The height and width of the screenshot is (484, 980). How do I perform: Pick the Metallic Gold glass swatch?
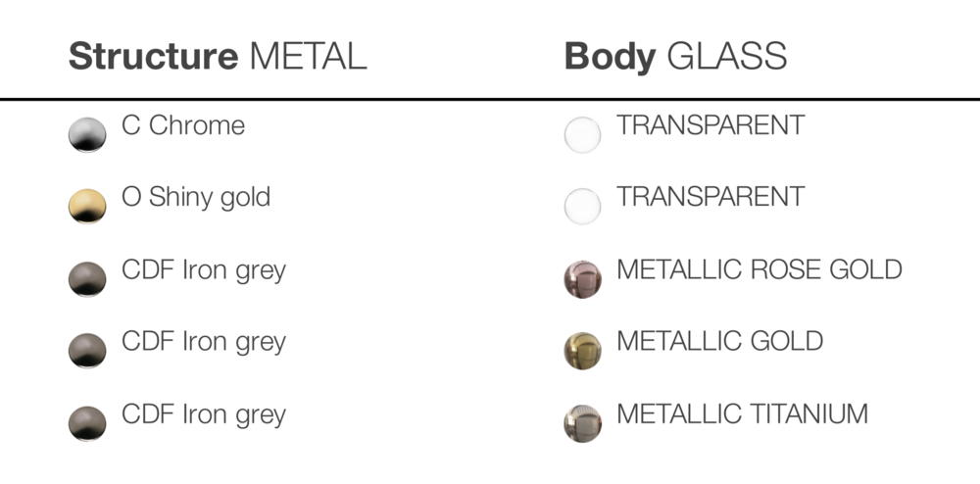pyautogui.click(x=582, y=351)
